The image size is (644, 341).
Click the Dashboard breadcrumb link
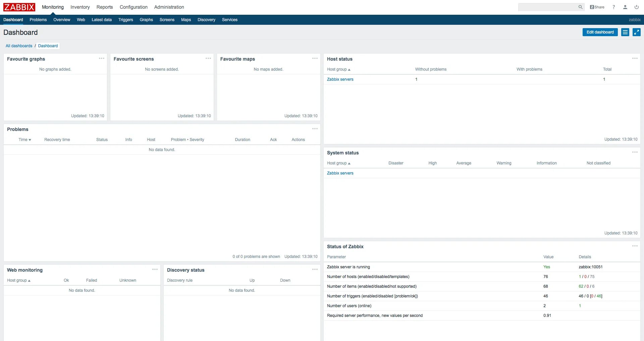[x=48, y=46]
